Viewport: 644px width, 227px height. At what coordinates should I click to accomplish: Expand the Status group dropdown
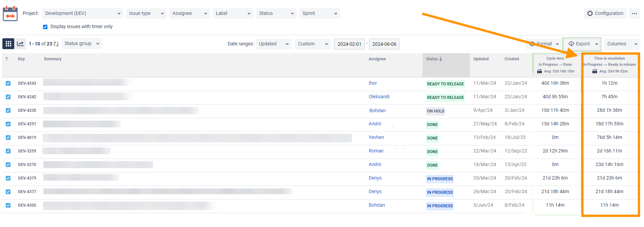[x=82, y=44]
